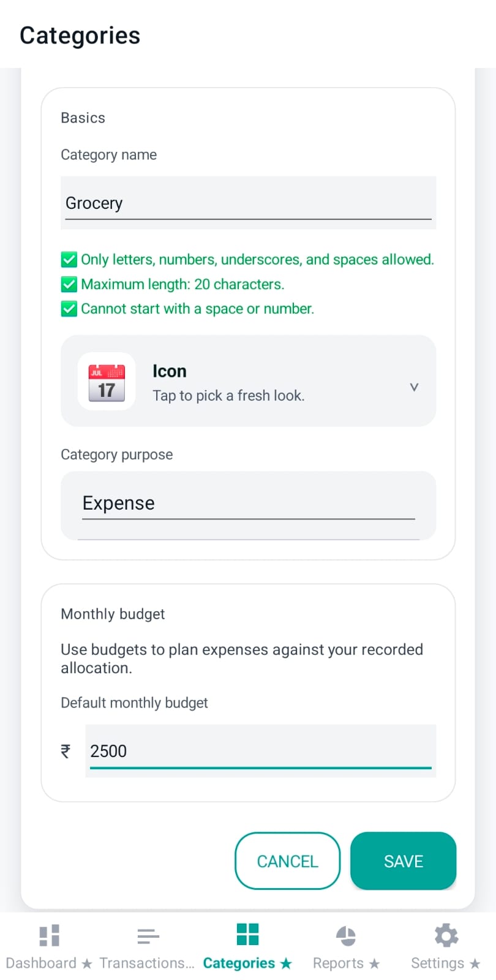Screen dimensions: 496x980
Task: Click the checkmark for space or number rule
Action: point(69,309)
